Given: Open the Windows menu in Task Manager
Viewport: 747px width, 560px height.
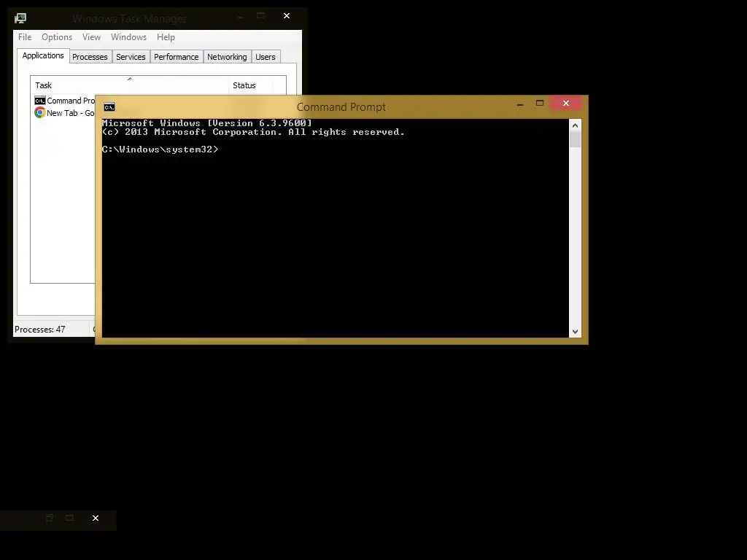Looking at the screenshot, I should [128, 37].
